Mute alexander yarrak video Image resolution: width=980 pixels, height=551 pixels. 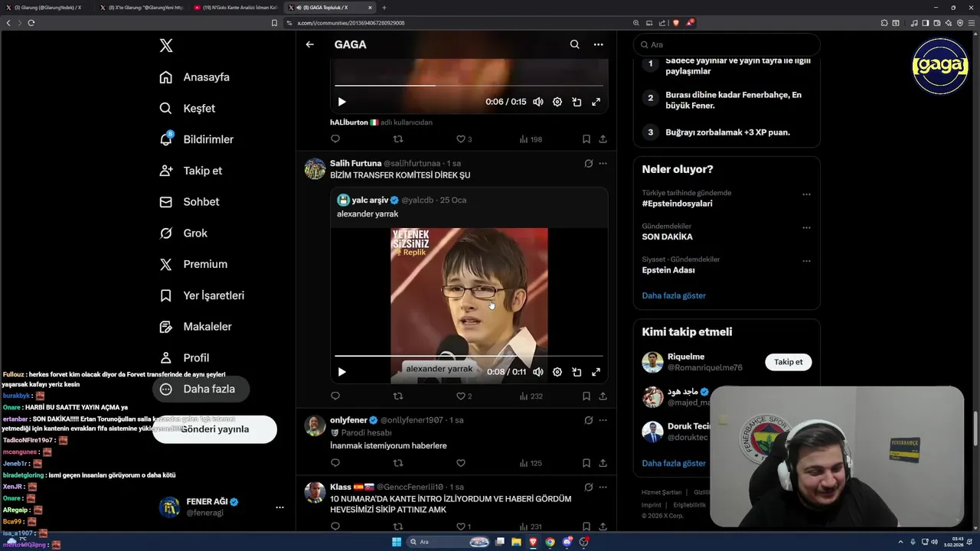(x=538, y=372)
